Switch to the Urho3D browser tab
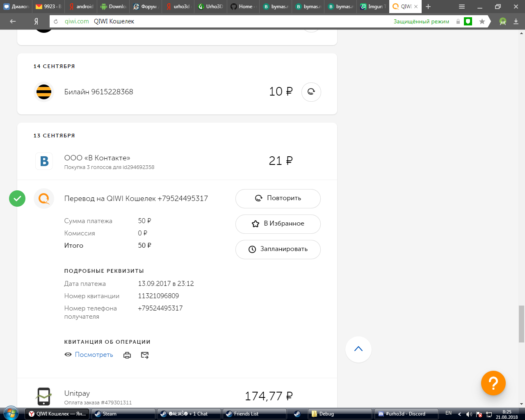Screen dimensions: 525x420 pos(211,7)
